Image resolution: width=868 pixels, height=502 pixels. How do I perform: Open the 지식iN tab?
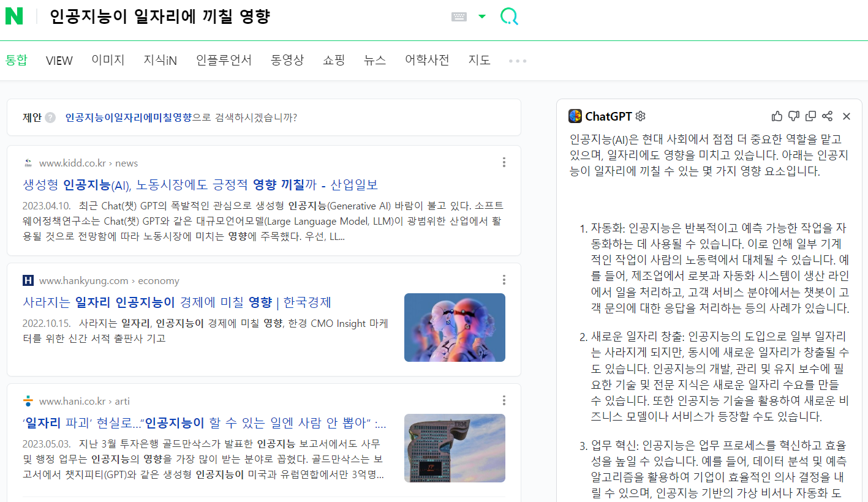point(159,60)
